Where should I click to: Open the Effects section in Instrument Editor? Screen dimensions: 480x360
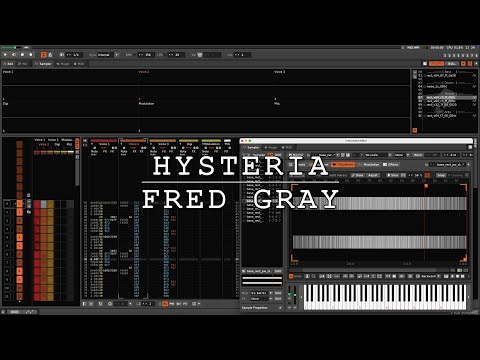click(x=391, y=165)
